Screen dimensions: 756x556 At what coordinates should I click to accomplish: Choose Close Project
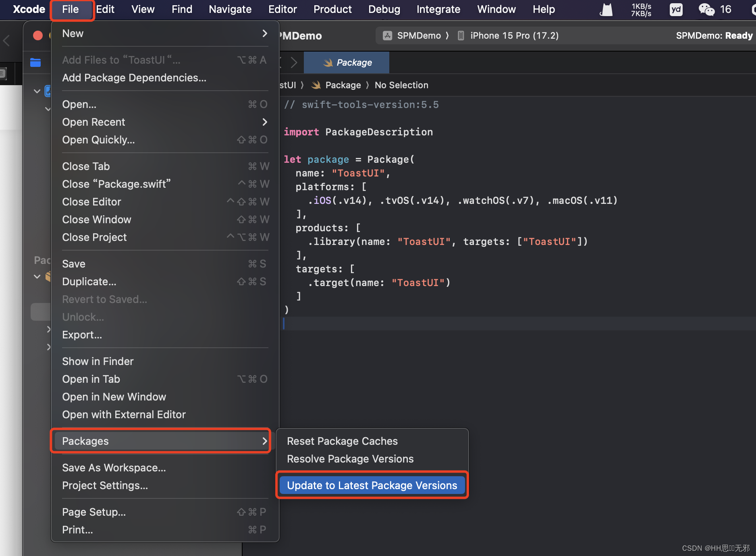[165, 237]
